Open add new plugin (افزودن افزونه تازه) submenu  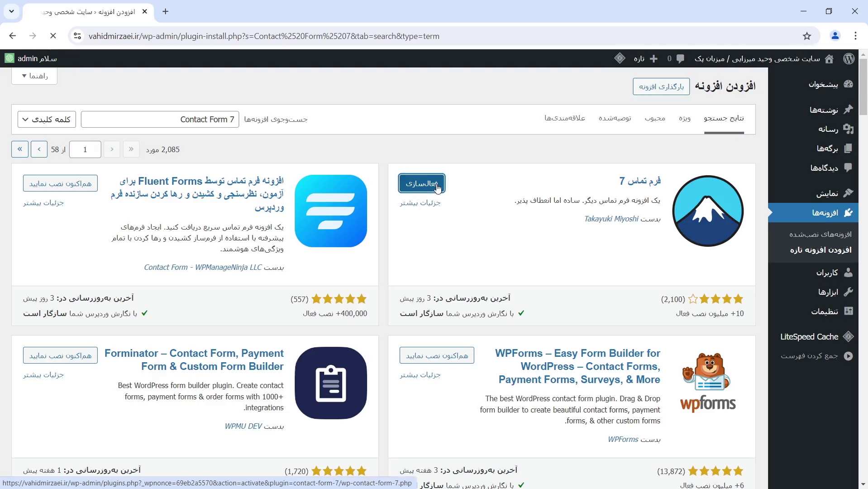pyautogui.click(x=820, y=250)
